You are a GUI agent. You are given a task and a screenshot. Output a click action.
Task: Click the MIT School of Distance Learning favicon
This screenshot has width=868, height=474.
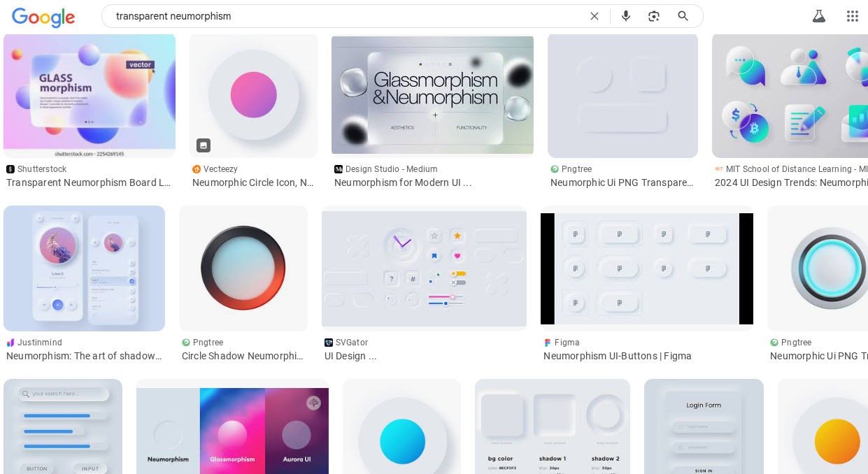click(719, 169)
